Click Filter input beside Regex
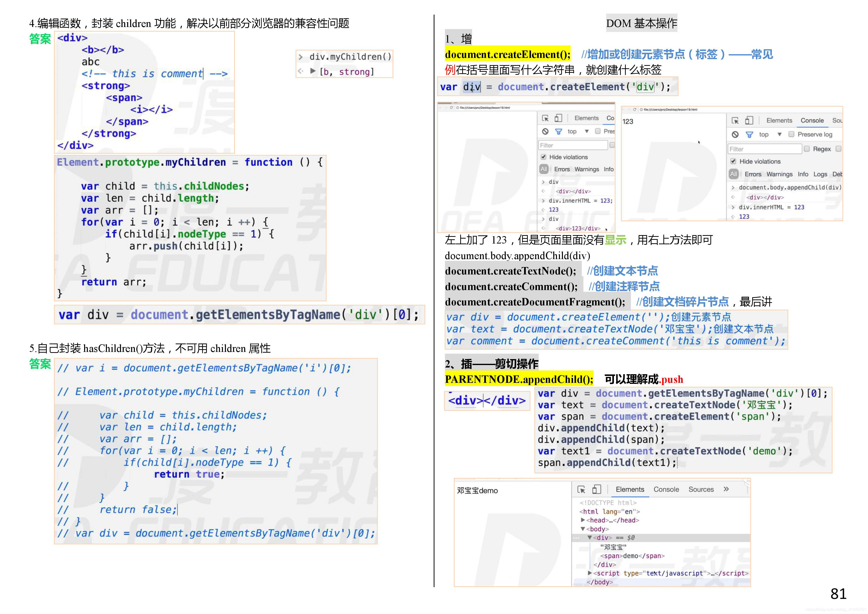 [764, 149]
